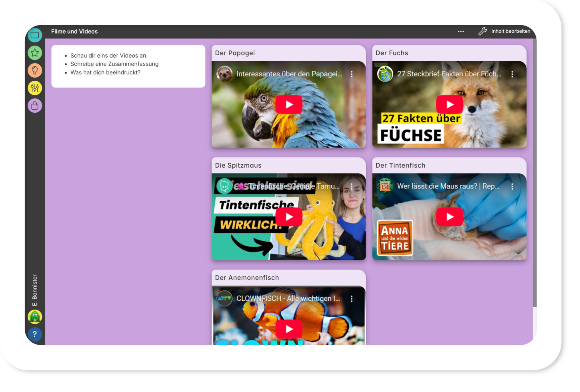Play the parrot video
The image size is (580, 392).
click(x=289, y=105)
